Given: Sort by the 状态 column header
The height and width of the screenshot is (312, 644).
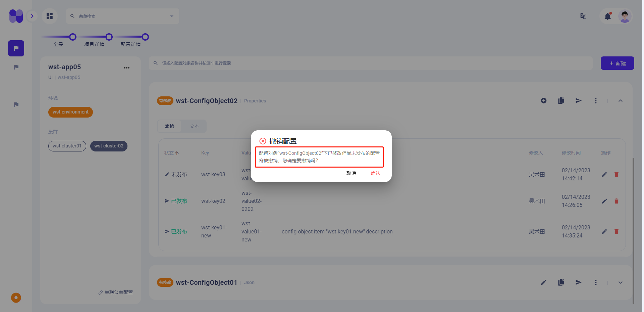Looking at the screenshot, I should (171, 153).
